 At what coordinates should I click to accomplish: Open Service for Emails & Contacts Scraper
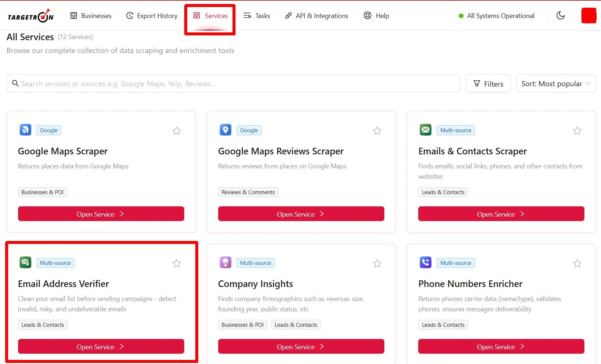tap(501, 214)
